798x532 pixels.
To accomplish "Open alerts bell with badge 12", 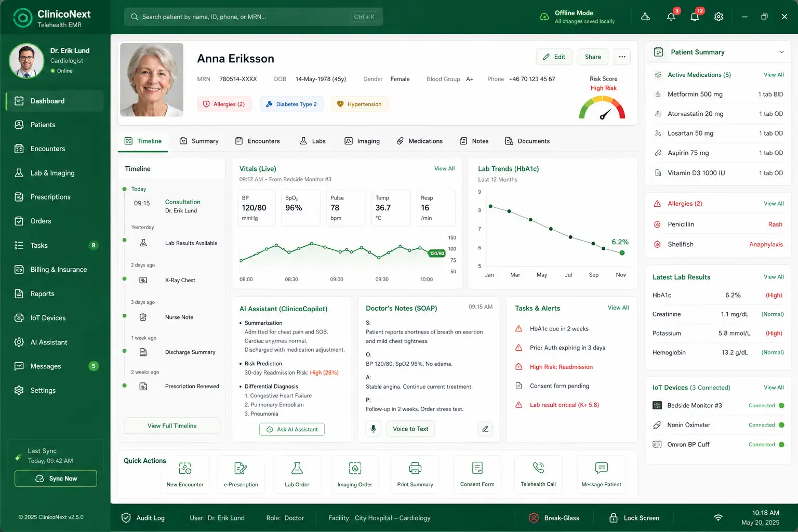I will coord(695,16).
